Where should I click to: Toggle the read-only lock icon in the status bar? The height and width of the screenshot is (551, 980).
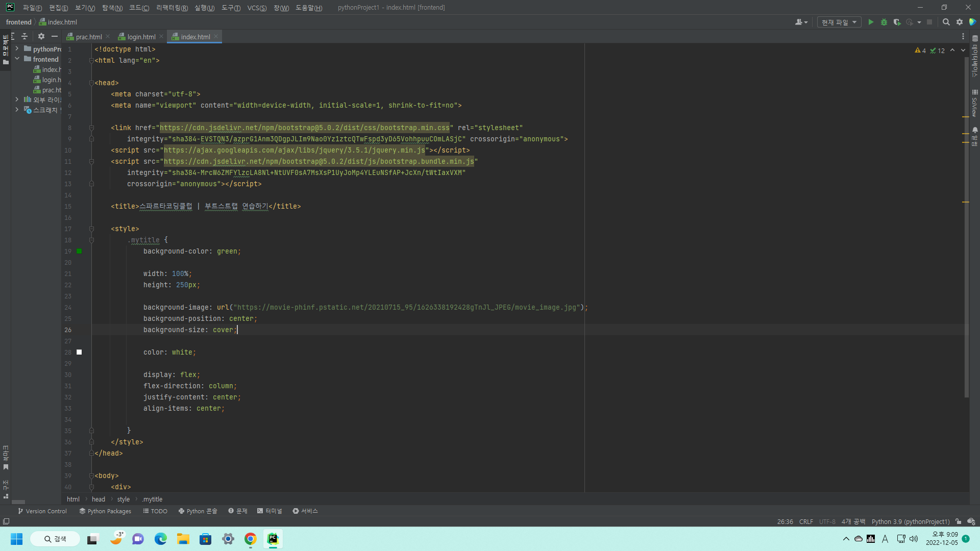tap(959, 521)
